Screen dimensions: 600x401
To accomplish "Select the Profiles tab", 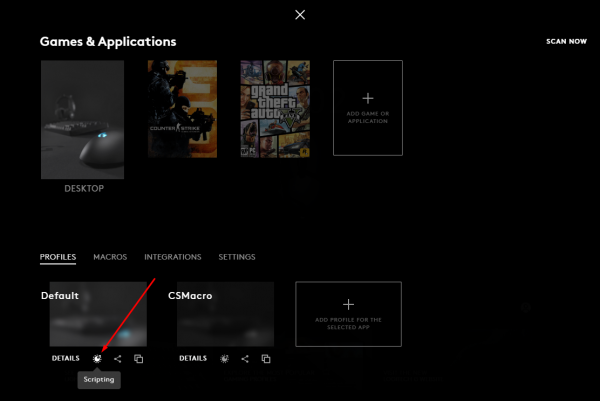I will pos(58,257).
